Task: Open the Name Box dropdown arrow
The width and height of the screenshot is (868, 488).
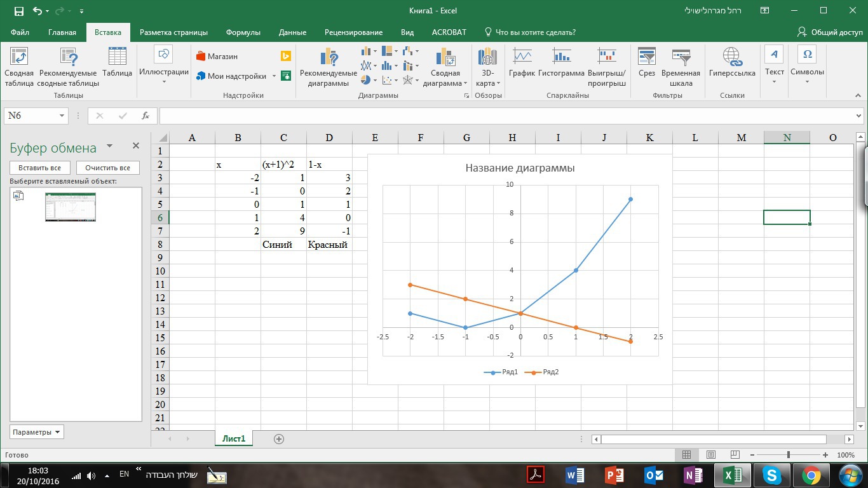Action: pyautogui.click(x=62, y=116)
